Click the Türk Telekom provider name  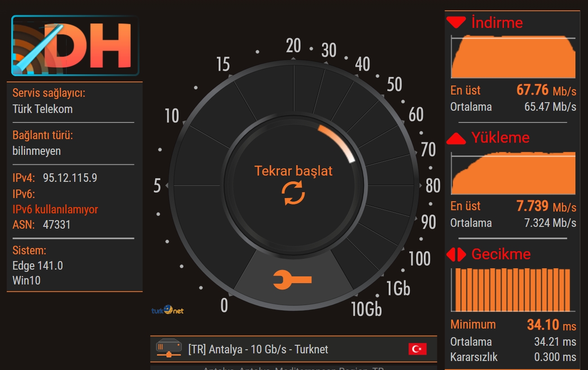(x=42, y=109)
